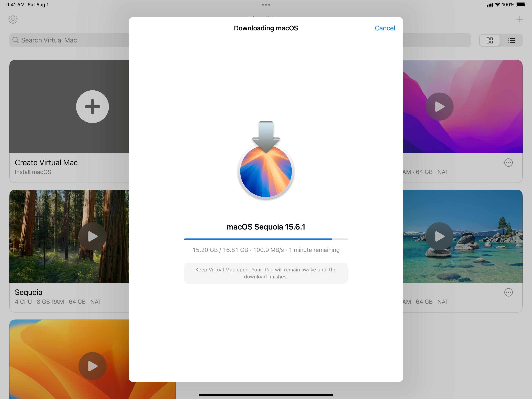Switch to list view
Image resolution: width=532 pixels, height=399 pixels.
pos(511,40)
